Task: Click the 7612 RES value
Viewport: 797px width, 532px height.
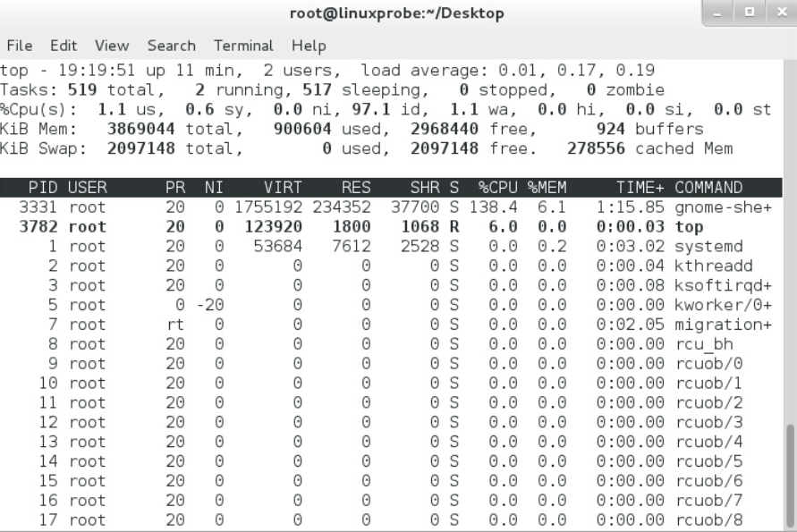Action: (352, 247)
